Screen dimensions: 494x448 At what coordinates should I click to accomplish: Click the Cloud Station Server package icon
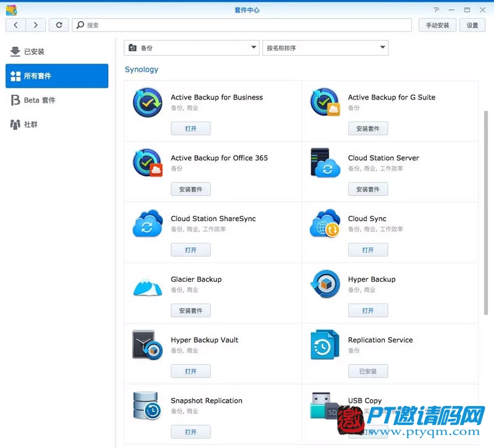click(325, 163)
